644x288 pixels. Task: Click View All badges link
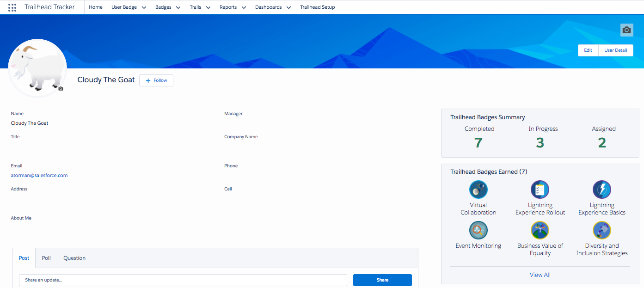tap(540, 275)
